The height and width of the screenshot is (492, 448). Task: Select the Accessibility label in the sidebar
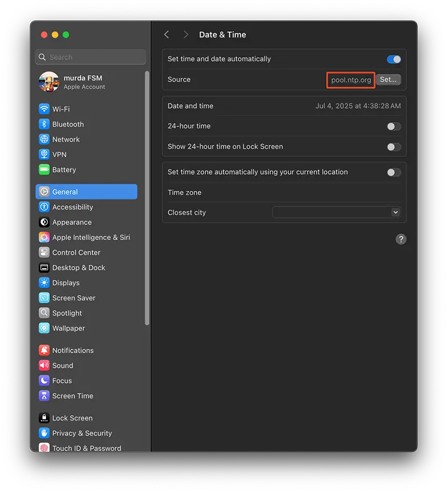coord(73,207)
